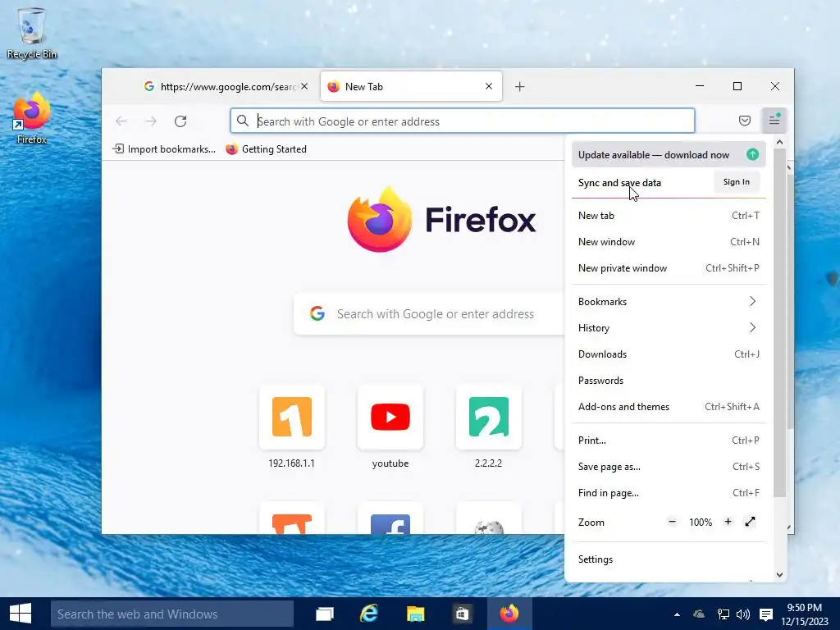Reload the current page
The image size is (840, 630).
(x=180, y=121)
